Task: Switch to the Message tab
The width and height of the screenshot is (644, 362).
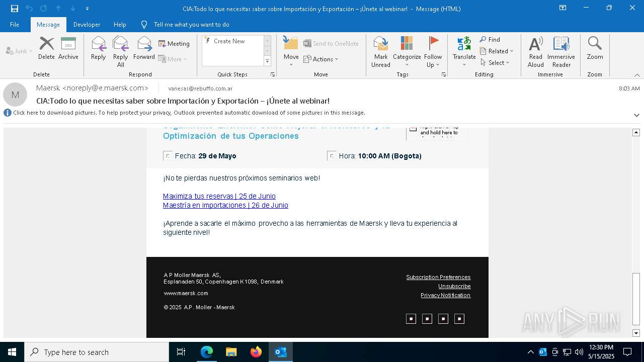Action: pyautogui.click(x=48, y=25)
